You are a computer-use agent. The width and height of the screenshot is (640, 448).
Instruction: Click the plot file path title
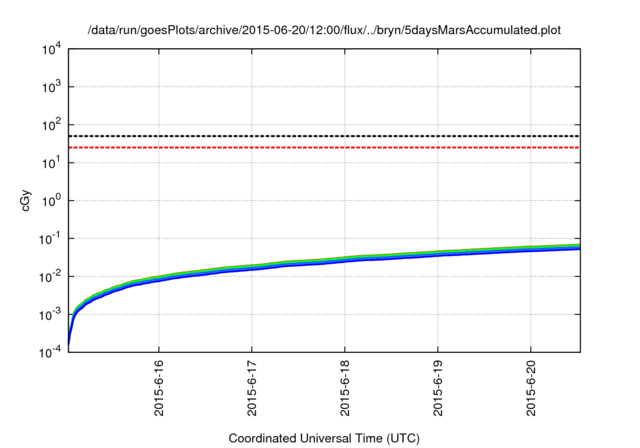324,31
